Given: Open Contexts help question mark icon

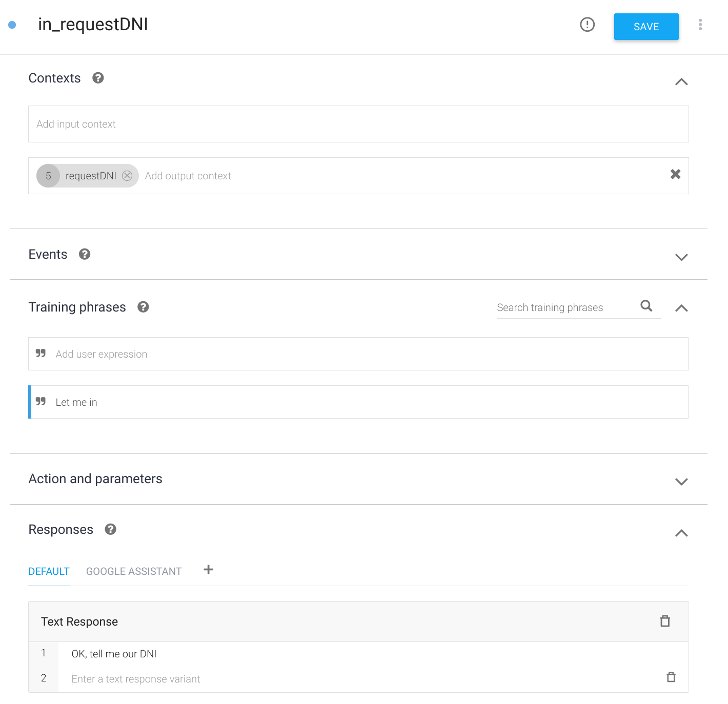Looking at the screenshot, I should pyautogui.click(x=98, y=78).
